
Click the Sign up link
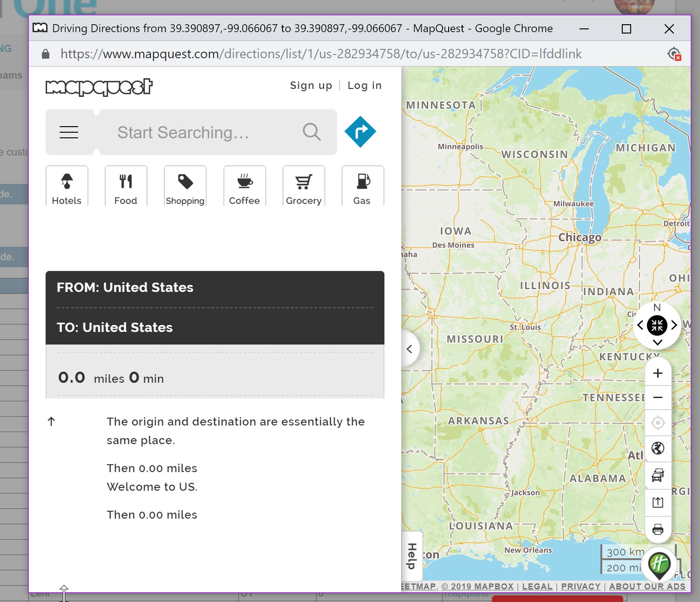tap(311, 86)
